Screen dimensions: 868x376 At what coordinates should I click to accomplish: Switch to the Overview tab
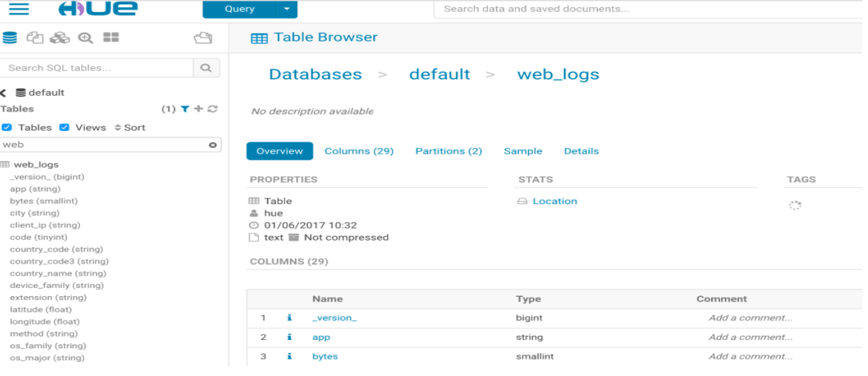point(280,151)
